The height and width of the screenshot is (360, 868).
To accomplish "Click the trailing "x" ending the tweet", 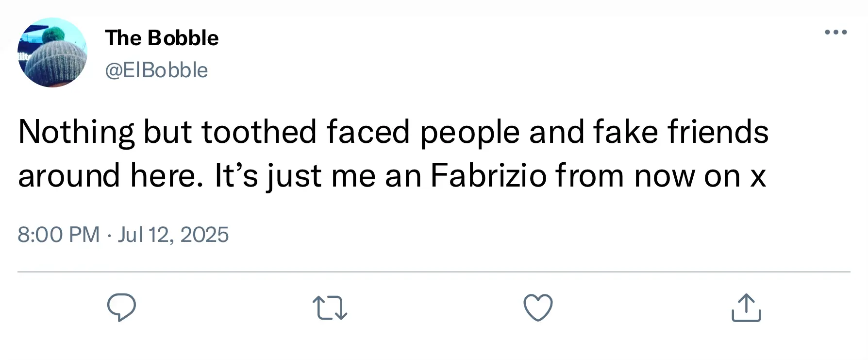I will click(758, 176).
